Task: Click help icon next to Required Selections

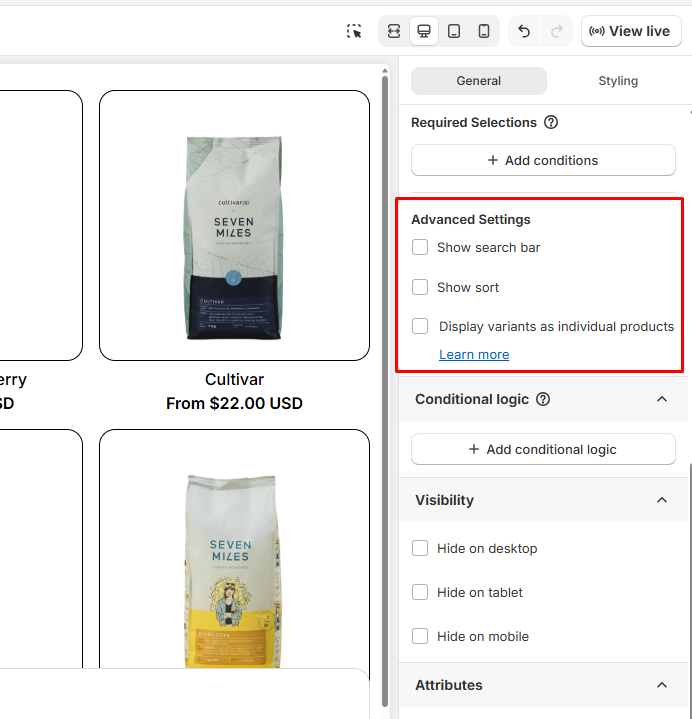Action: pos(551,123)
